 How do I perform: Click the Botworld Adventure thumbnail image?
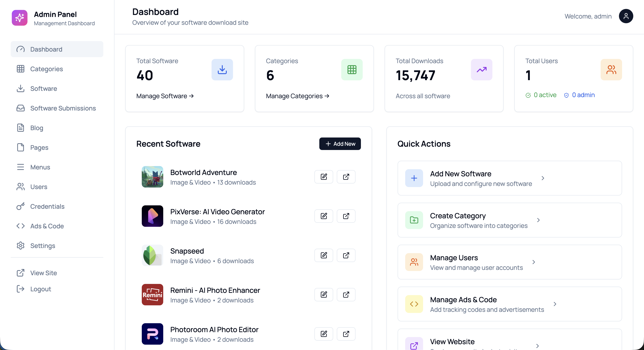(x=152, y=177)
